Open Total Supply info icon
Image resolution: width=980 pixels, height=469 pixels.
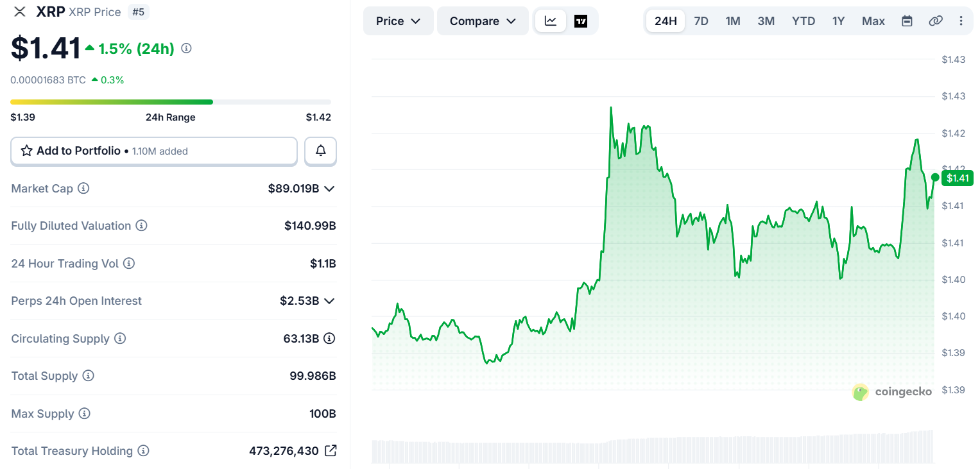coord(89,376)
